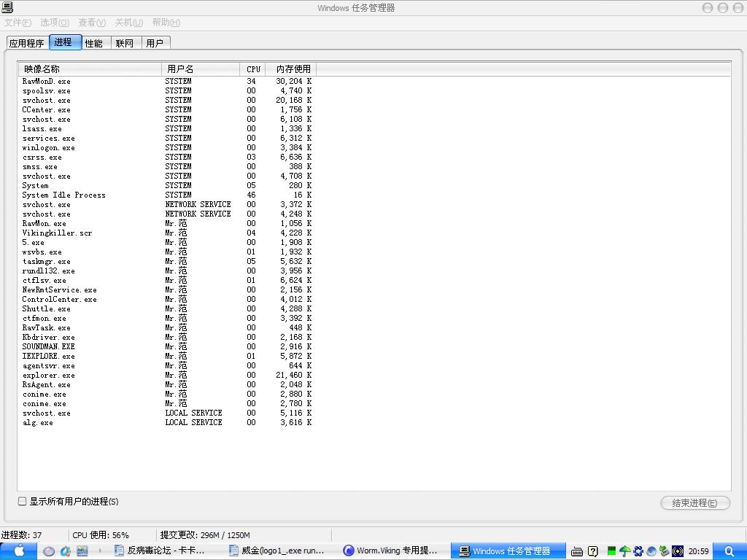Select the explorer.exe process
This screenshot has height=560, width=747.
(x=167, y=376)
